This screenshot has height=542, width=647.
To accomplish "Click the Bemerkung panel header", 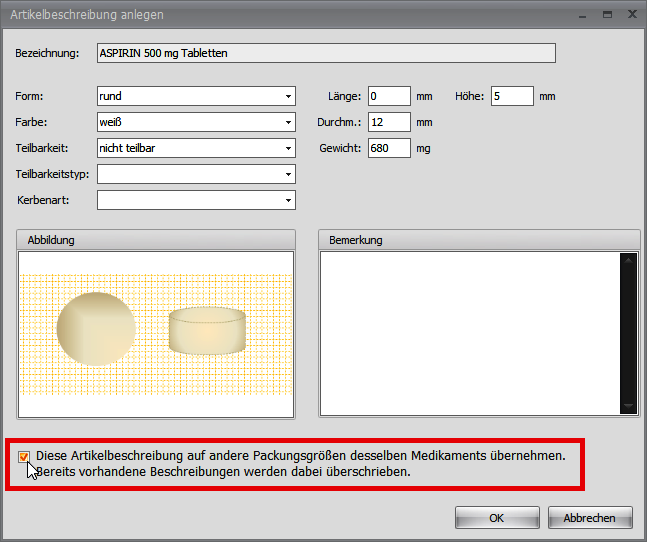I will [x=479, y=240].
